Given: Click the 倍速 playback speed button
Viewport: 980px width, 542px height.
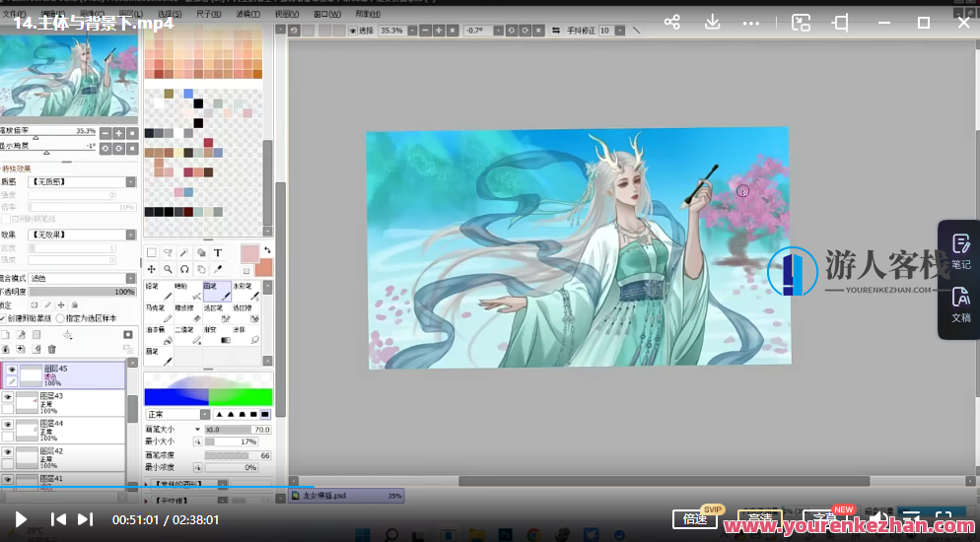Looking at the screenshot, I should pyautogui.click(x=695, y=519).
